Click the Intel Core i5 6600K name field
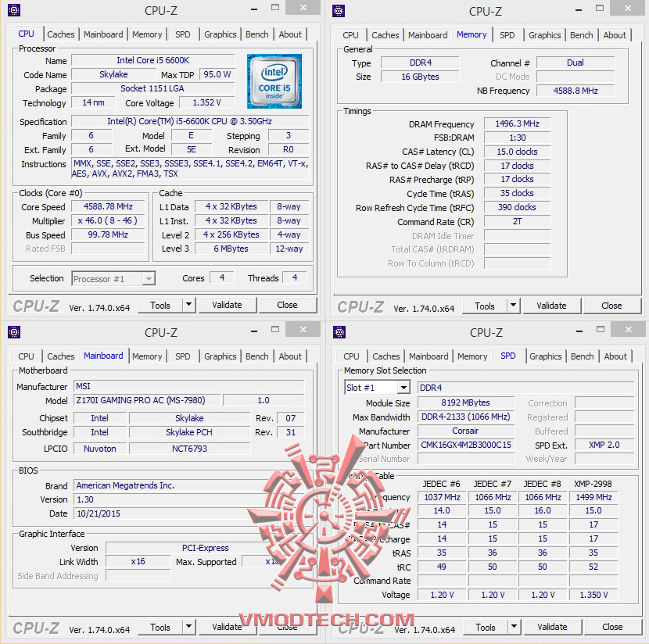This screenshot has height=644, width=649. [152, 60]
